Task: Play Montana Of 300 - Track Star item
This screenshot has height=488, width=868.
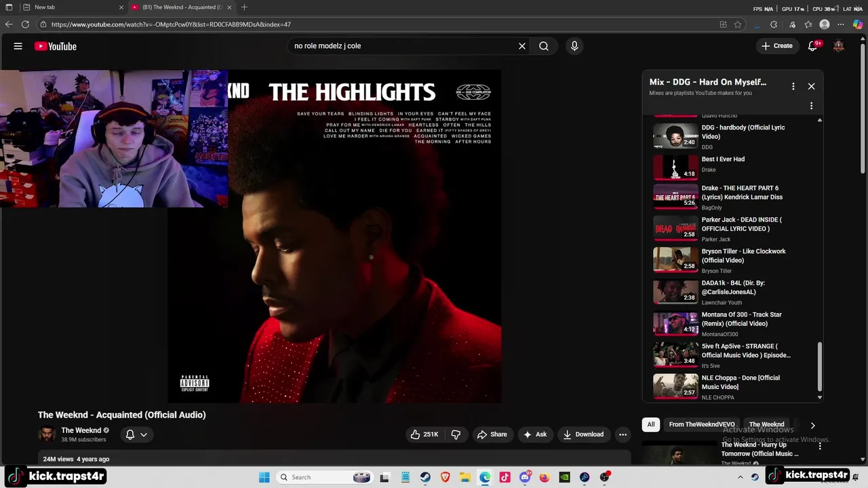Action: click(732, 324)
